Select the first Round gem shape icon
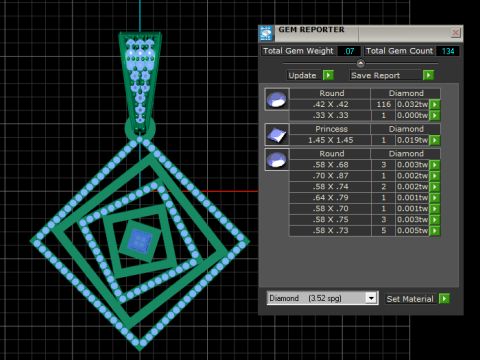The width and height of the screenshot is (480, 360). click(x=277, y=99)
